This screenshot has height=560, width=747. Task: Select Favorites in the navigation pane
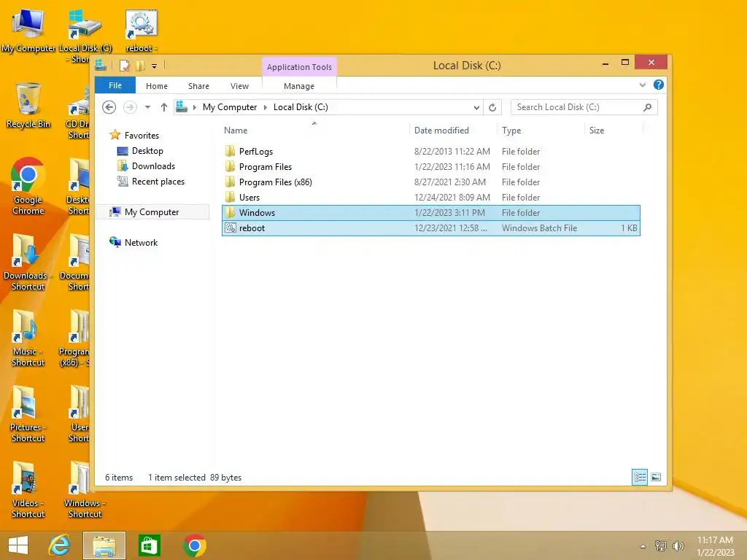pos(142,135)
